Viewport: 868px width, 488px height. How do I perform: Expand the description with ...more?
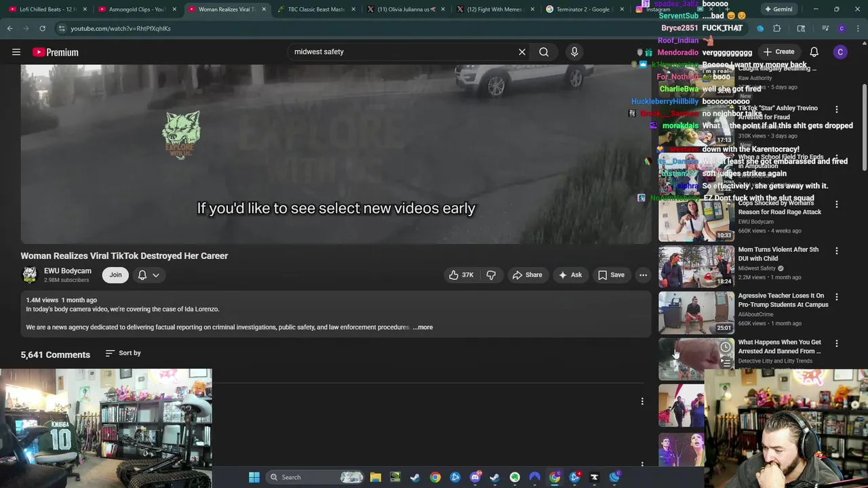pyautogui.click(x=422, y=327)
